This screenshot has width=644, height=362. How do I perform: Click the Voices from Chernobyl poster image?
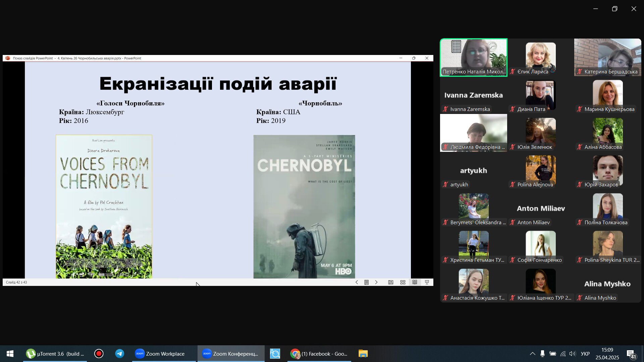click(x=104, y=206)
